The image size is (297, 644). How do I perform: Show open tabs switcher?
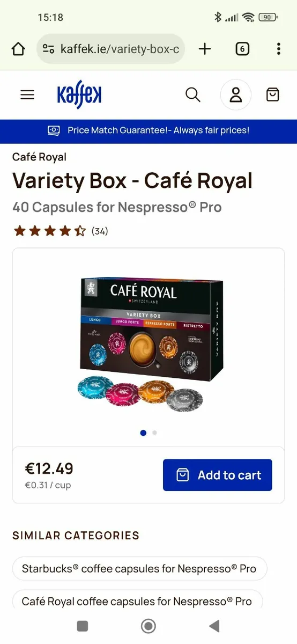click(242, 49)
